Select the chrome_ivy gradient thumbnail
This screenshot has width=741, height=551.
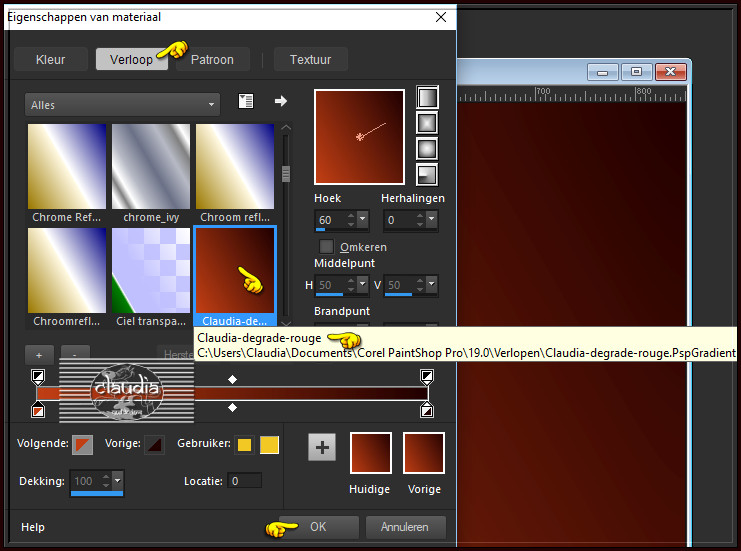[151, 166]
